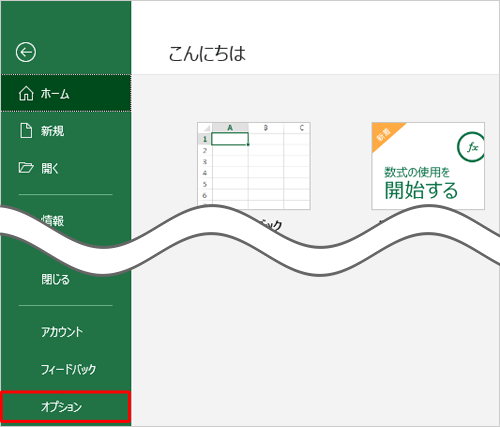Screen dimensions: 500x427
Task: Open the ホーム menu item
Action: point(66,93)
